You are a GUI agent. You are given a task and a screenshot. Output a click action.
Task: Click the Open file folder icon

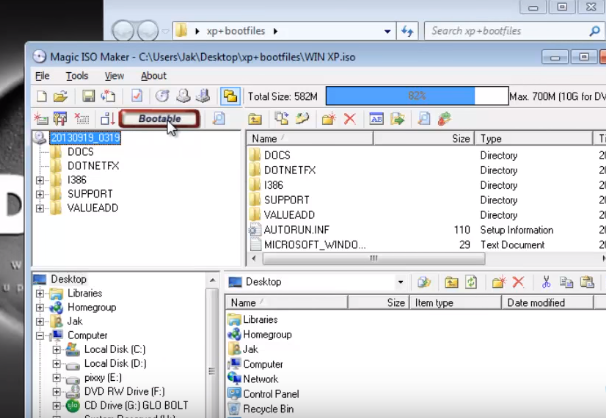pos(60,96)
